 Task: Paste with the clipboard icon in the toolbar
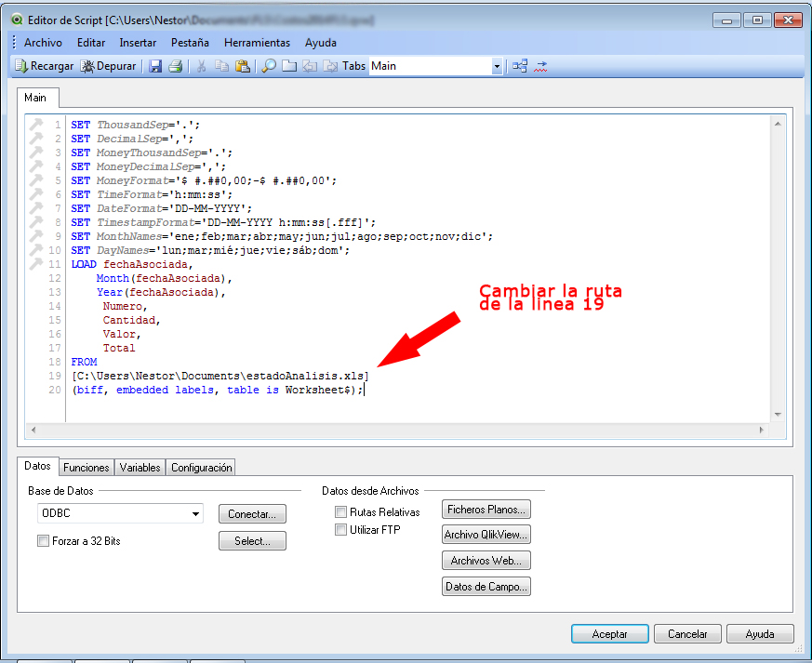pos(242,66)
